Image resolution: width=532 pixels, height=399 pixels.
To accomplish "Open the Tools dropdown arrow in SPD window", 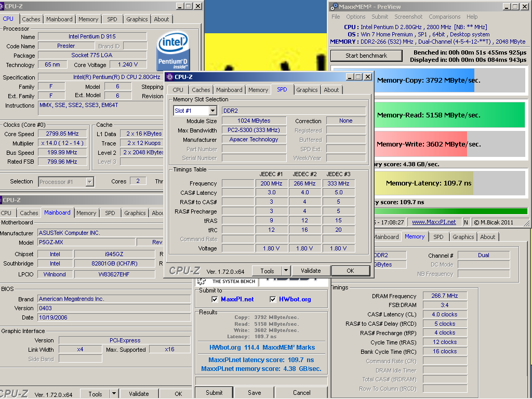I will (286, 271).
